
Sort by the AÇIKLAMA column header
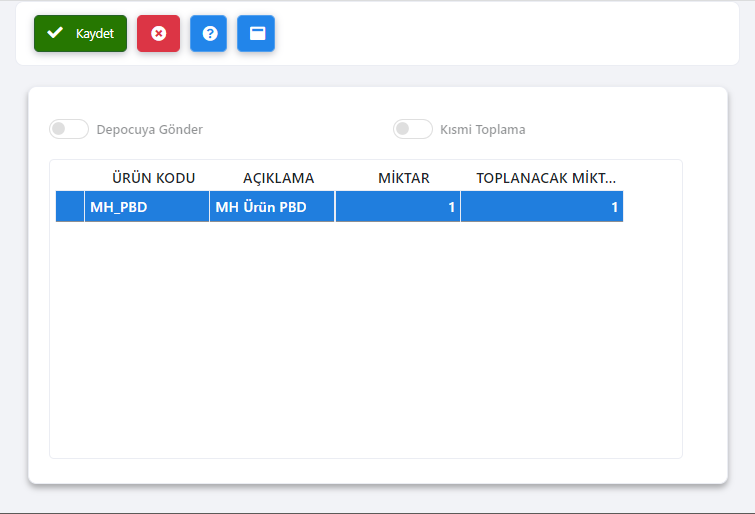click(278, 178)
